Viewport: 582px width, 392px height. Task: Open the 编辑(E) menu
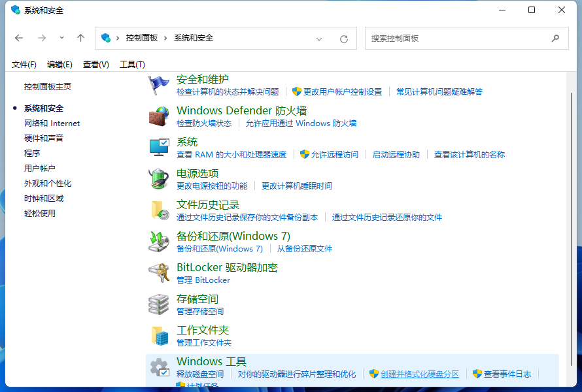tap(60, 65)
